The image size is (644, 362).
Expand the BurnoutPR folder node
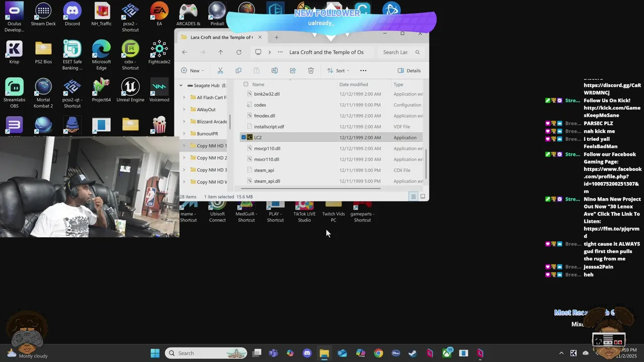point(184,134)
